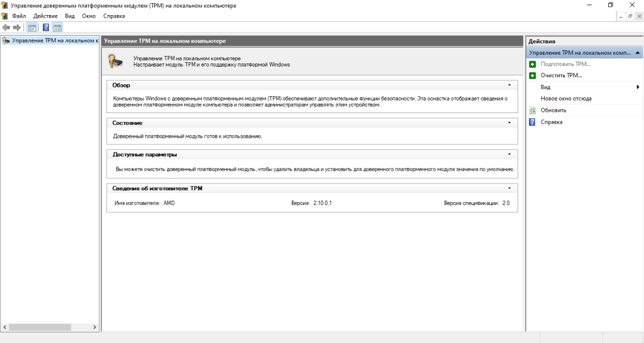The image size is (644, 343).
Task: Open Help via blue question toolbar icon
Action: pyautogui.click(x=46, y=28)
